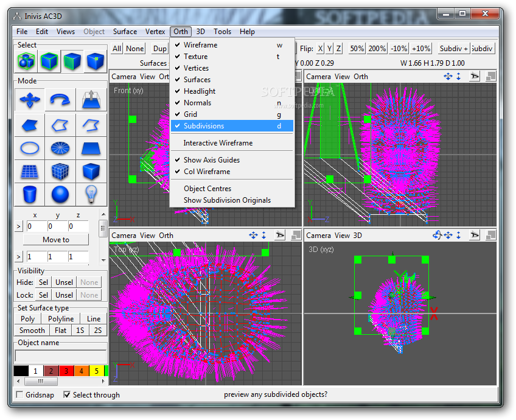Image resolution: width=516 pixels, height=420 pixels.
Task: Toggle Texture display option
Action: [232, 57]
